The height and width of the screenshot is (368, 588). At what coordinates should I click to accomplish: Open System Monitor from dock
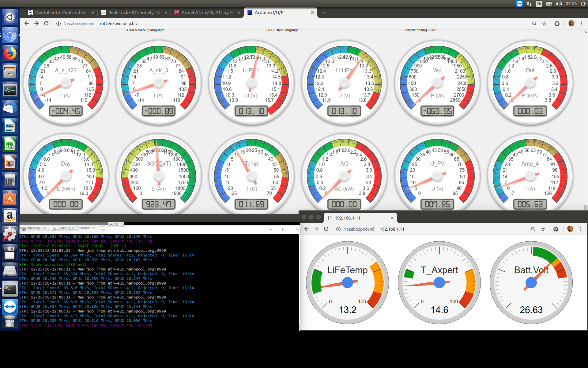tap(10, 90)
